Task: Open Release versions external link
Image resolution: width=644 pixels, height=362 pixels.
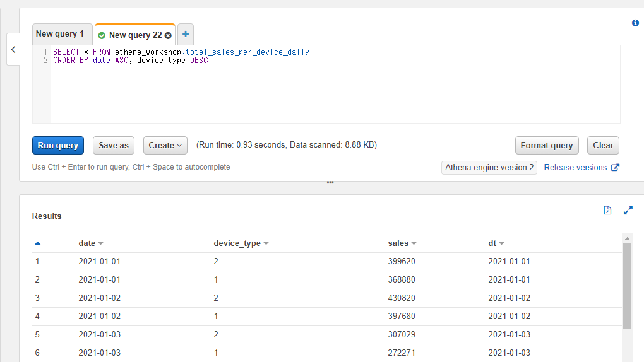Action: click(581, 168)
